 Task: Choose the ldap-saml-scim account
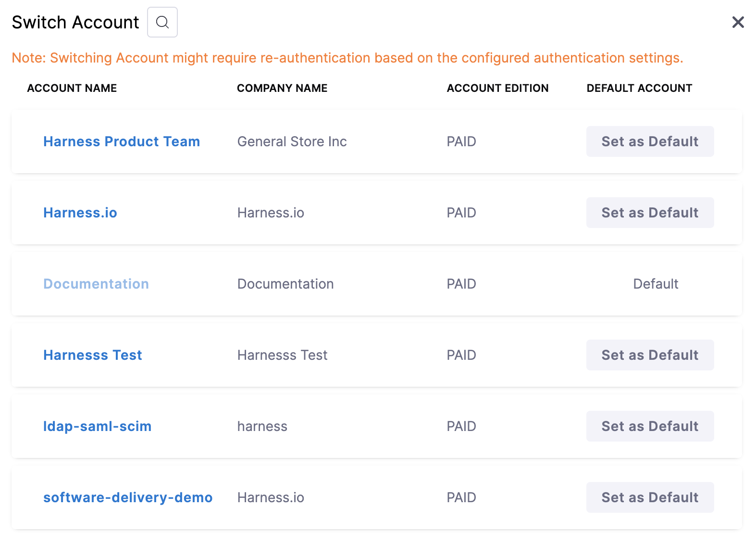[x=98, y=426]
